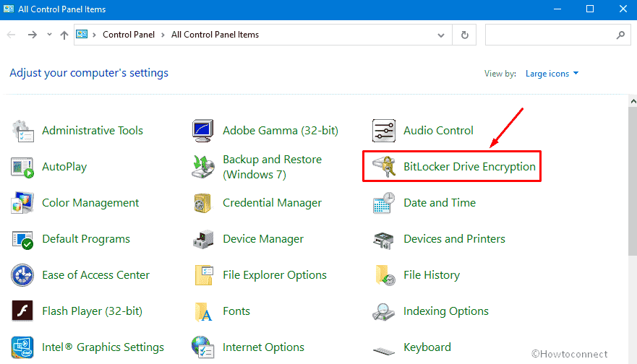Refresh the Control Panel view
Image resolution: width=637 pixels, height=364 pixels.
coord(465,35)
